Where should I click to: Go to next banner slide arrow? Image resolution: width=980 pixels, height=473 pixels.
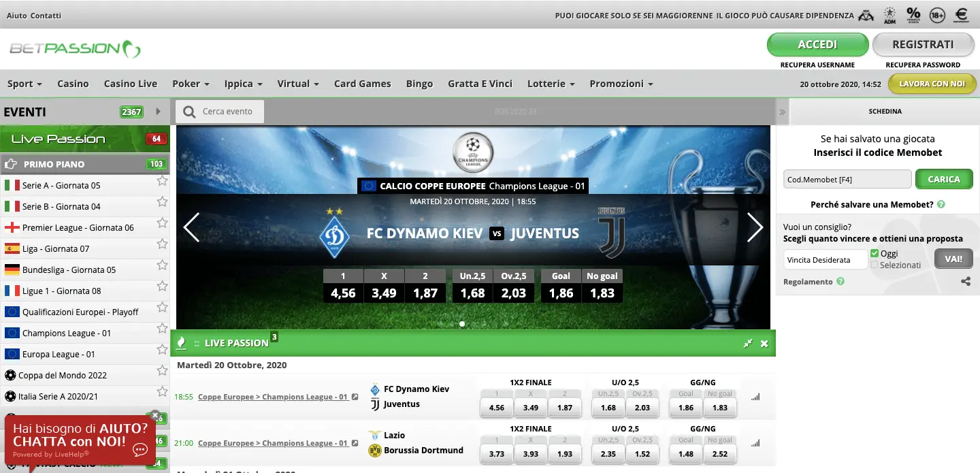point(755,227)
